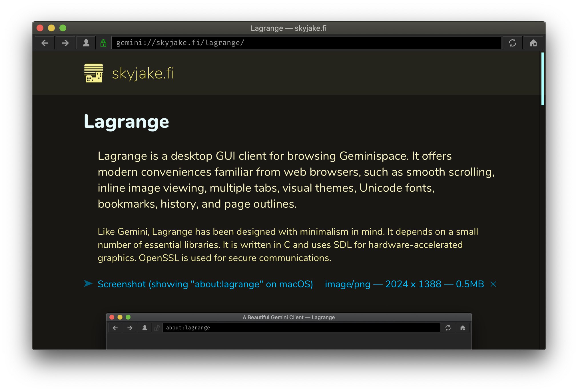Click the yellow minimize window button
This screenshot has height=392, width=578.
pos(51,28)
